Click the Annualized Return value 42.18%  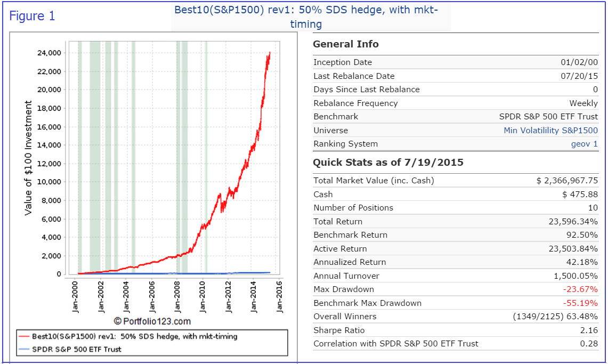click(x=582, y=262)
